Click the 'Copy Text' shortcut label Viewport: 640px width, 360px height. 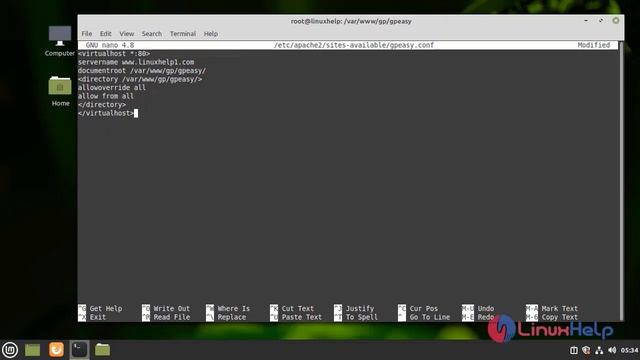click(x=560, y=317)
